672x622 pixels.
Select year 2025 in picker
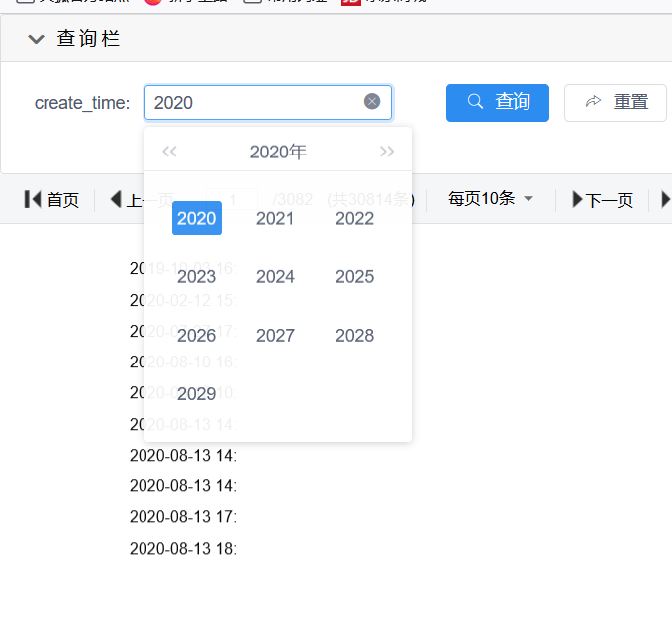pos(354,276)
